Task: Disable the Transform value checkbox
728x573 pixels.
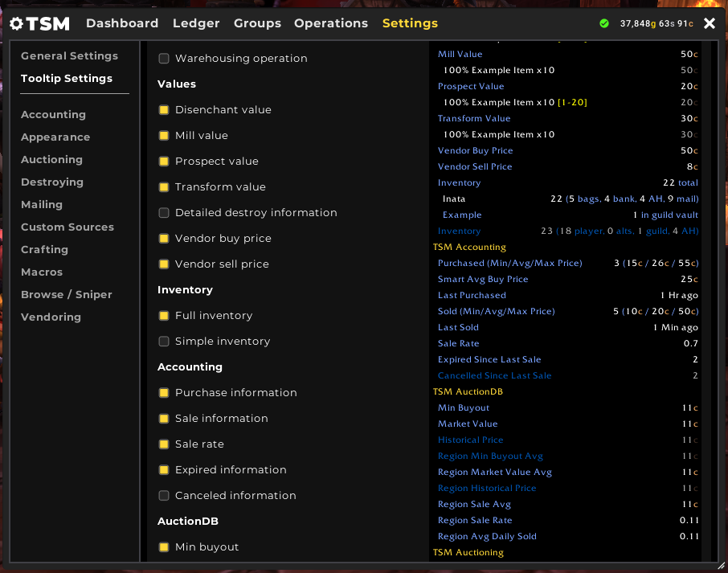Action: click(163, 186)
